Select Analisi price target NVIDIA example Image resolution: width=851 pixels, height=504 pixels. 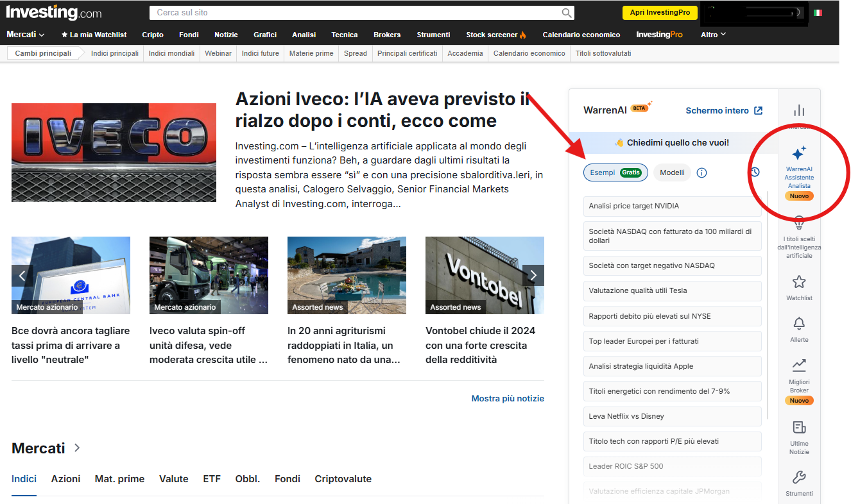pos(672,206)
